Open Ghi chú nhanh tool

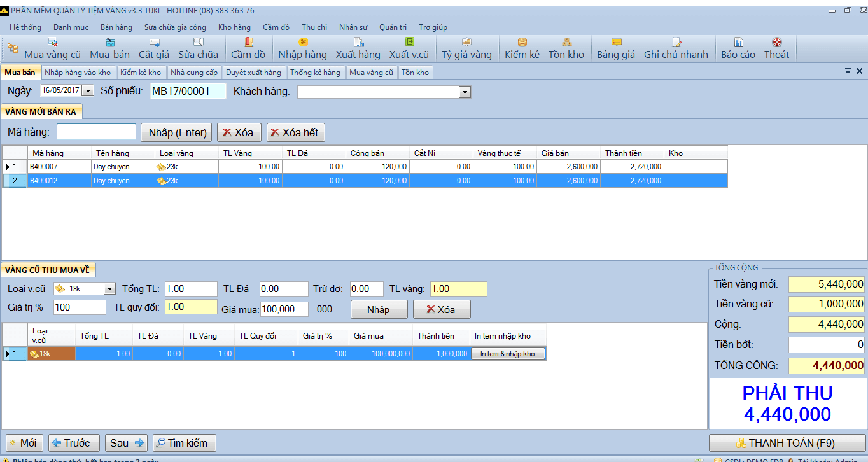pos(676,49)
